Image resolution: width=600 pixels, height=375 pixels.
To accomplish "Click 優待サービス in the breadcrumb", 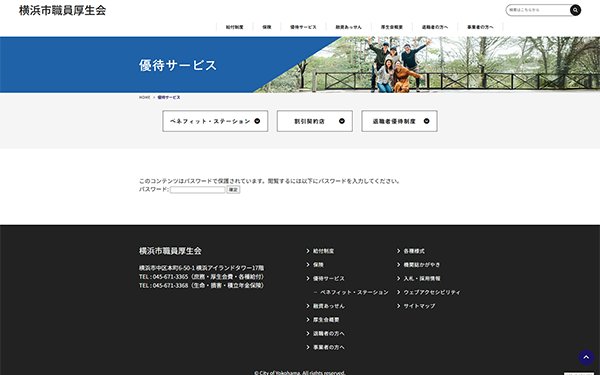I will (169, 97).
